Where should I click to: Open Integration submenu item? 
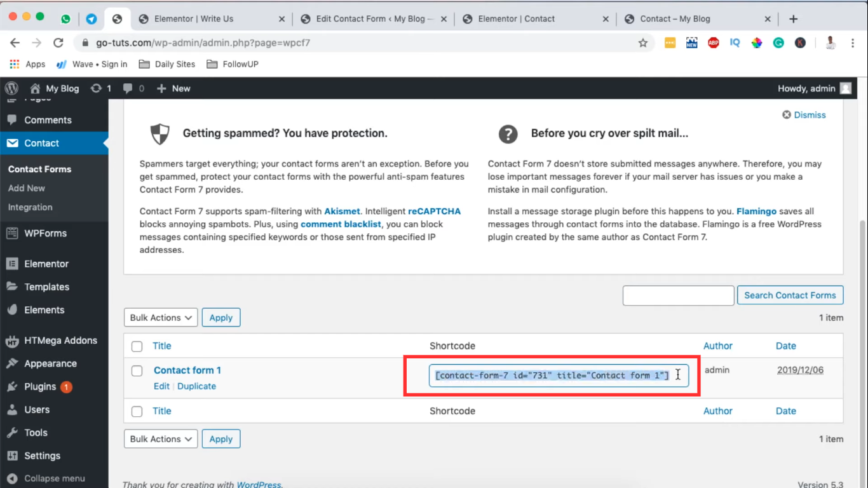pyautogui.click(x=30, y=207)
